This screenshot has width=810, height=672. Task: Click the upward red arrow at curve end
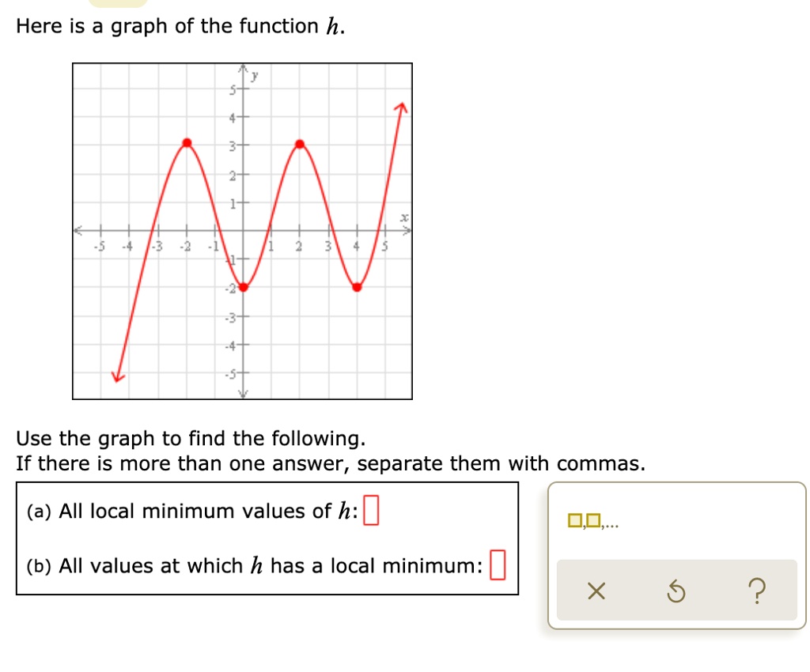(x=401, y=108)
